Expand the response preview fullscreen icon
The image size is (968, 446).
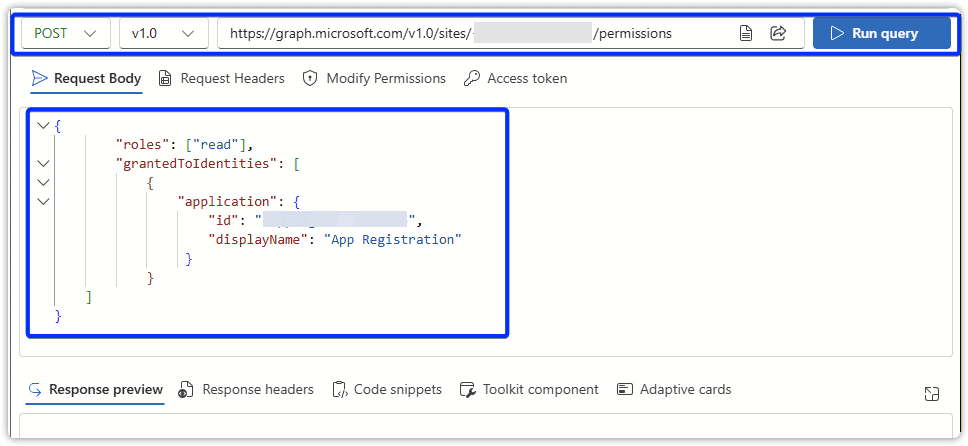[931, 394]
